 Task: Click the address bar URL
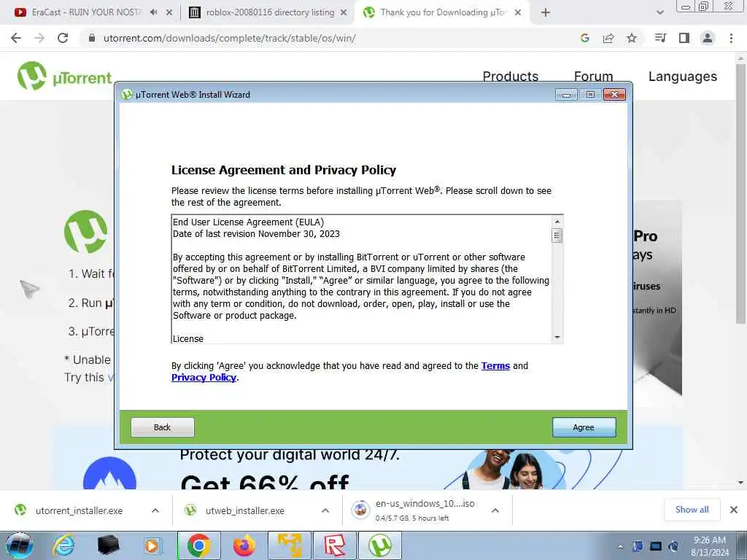click(x=229, y=38)
